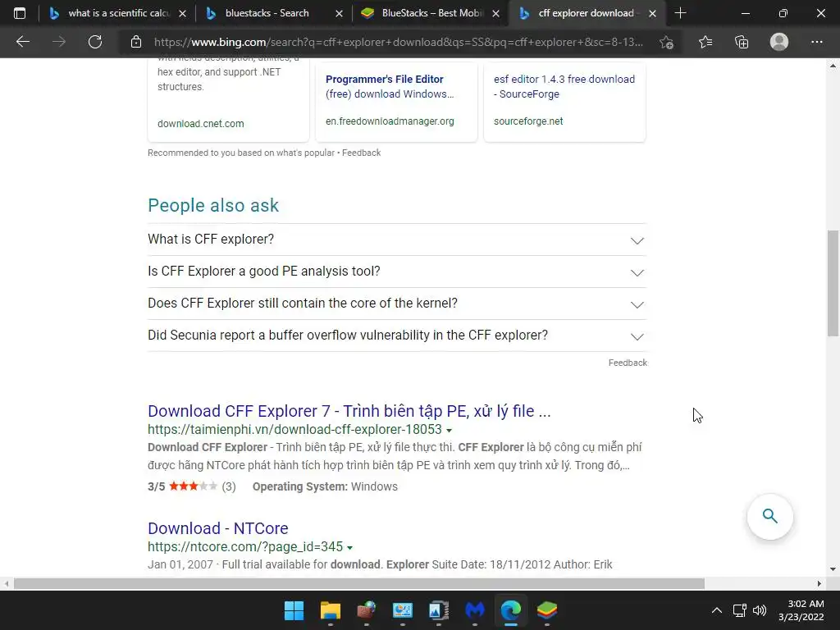View site information lock icon
This screenshot has width=840, height=630.
pos(136,42)
